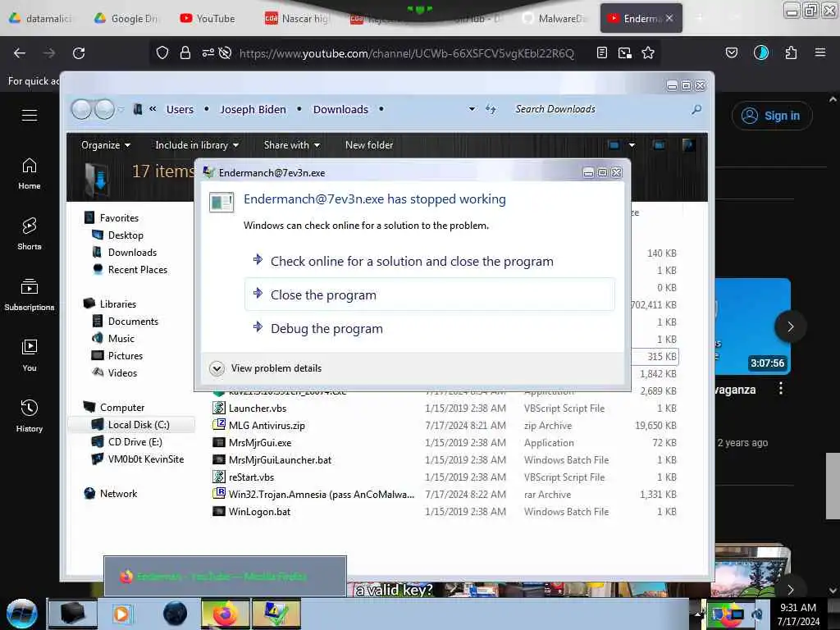Open Firefox from the taskbar

pyautogui.click(x=225, y=614)
